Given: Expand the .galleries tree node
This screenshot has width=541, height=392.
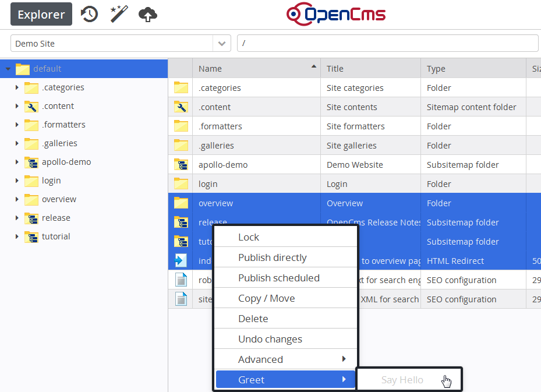Looking at the screenshot, I should pyautogui.click(x=16, y=143).
